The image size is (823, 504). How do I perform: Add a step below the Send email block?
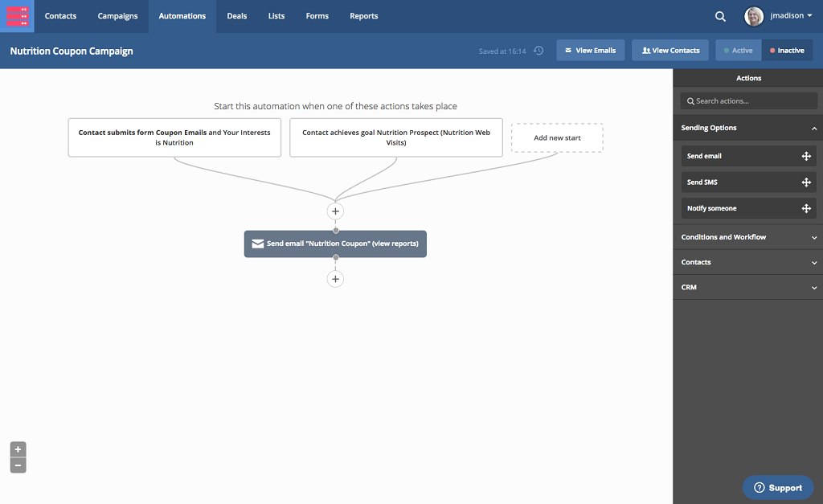335,279
